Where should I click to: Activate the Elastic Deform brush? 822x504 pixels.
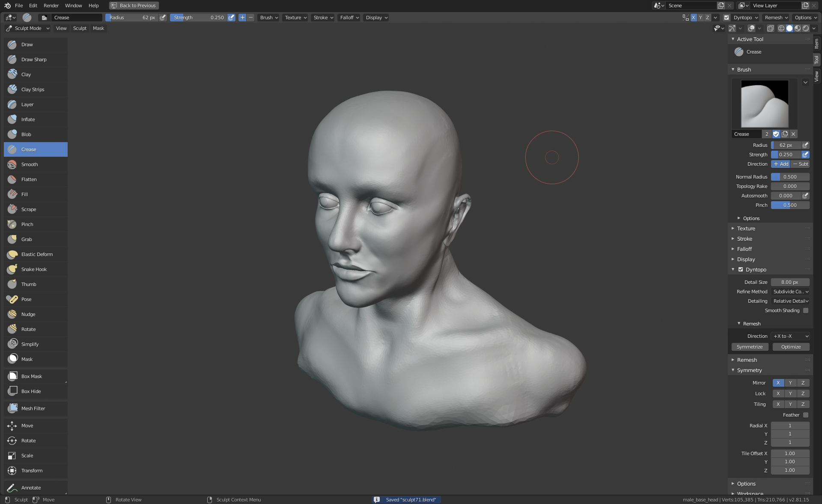click(x=37, y=254)
